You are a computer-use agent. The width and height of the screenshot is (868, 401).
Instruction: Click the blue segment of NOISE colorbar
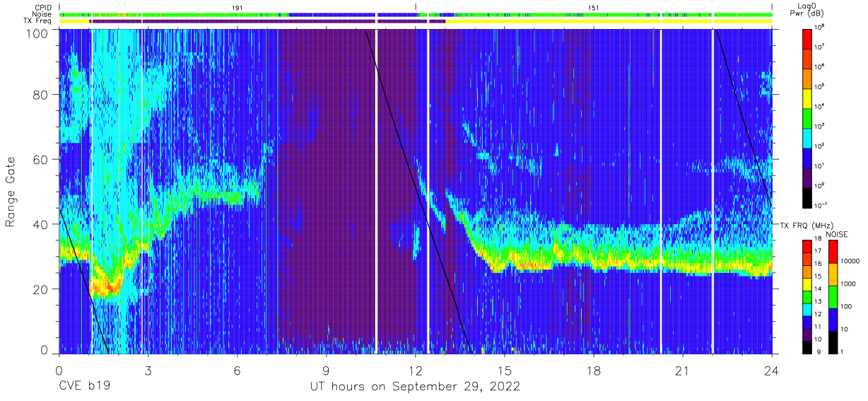pos(832,319)
